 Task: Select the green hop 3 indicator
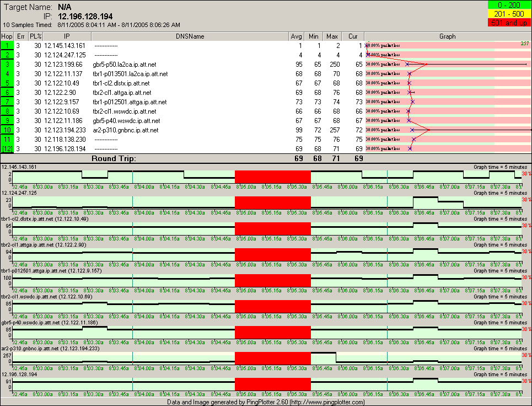pos(7,65)
